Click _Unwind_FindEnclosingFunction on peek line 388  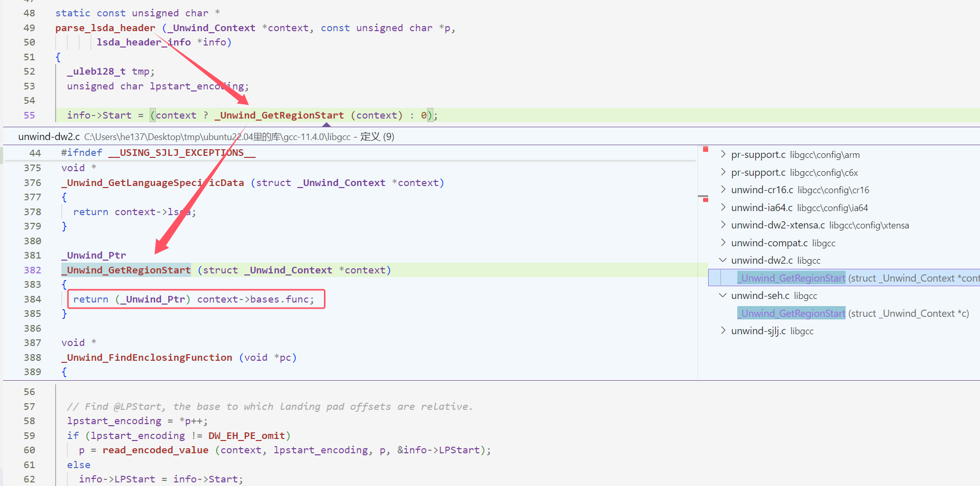pos(147,358)
